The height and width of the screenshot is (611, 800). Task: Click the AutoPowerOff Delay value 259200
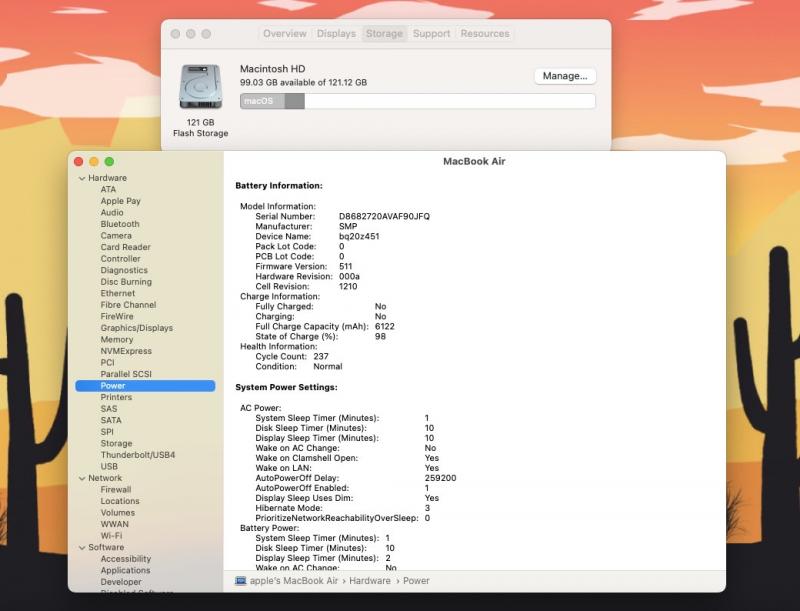point(440,478)
